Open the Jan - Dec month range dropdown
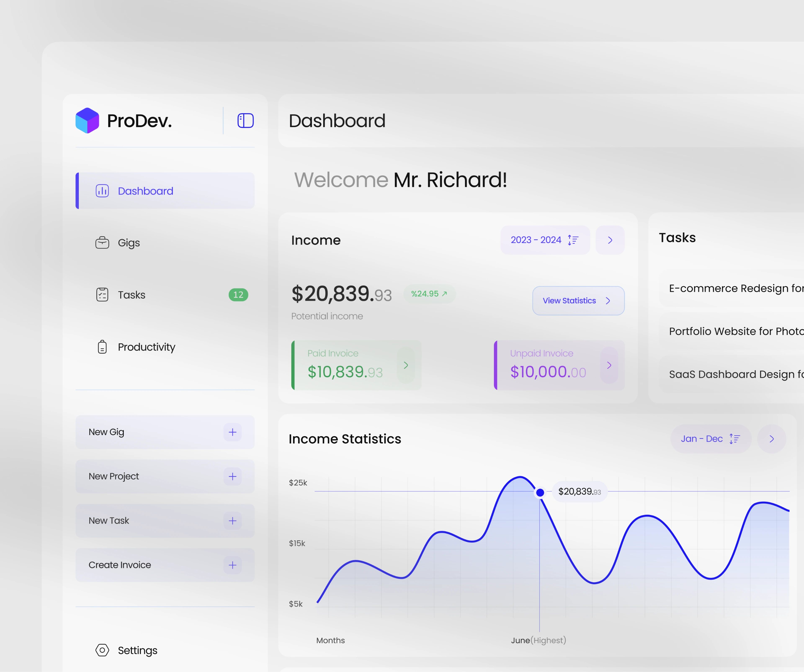 tap(711, 439)
